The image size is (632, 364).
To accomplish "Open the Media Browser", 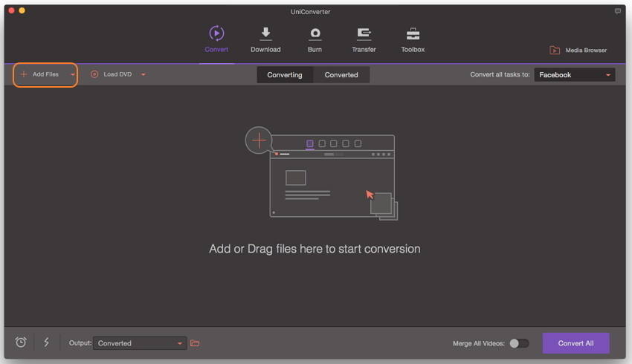I will 578,50.
